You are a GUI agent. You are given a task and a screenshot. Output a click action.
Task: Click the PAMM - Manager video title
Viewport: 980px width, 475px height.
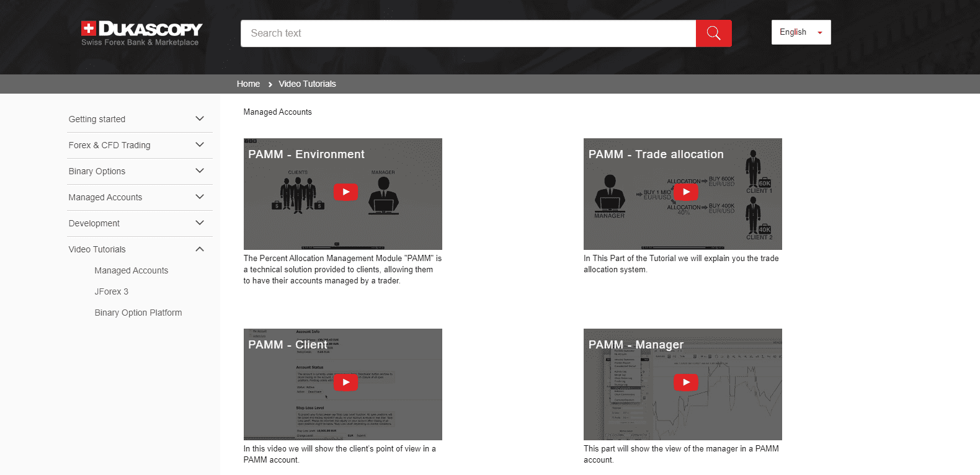(x=636, y=345)
